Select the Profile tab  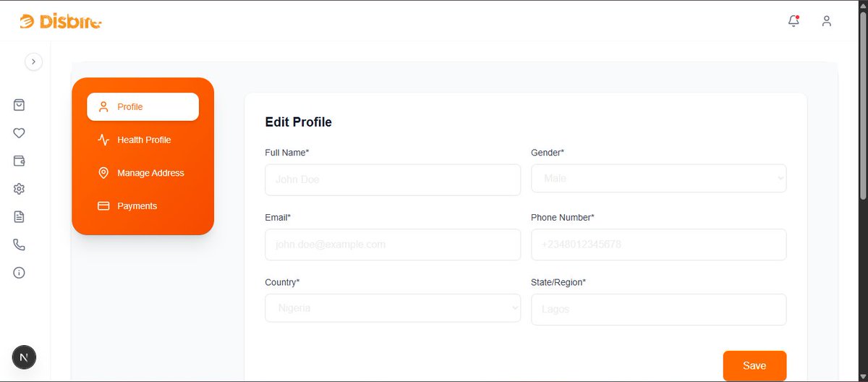(x=142, y=106)
